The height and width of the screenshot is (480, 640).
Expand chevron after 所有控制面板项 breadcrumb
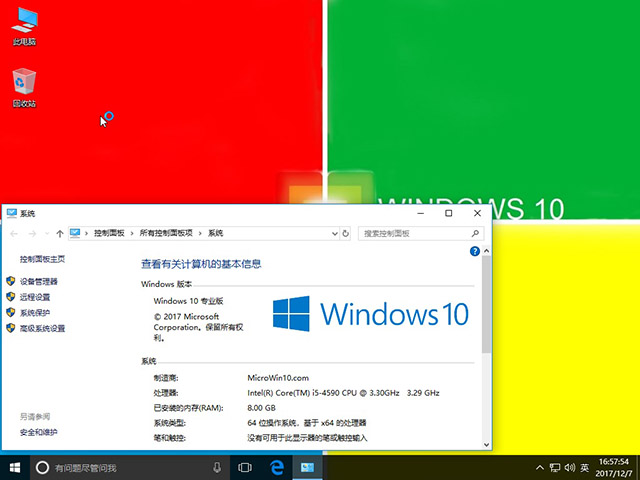pyautogui.click(x=200, y=233)
